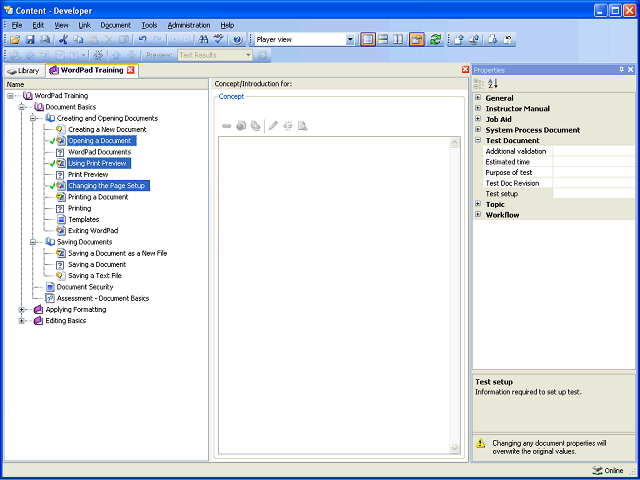
Task: Click the Check In document icon
Action: tap(459, 40)
